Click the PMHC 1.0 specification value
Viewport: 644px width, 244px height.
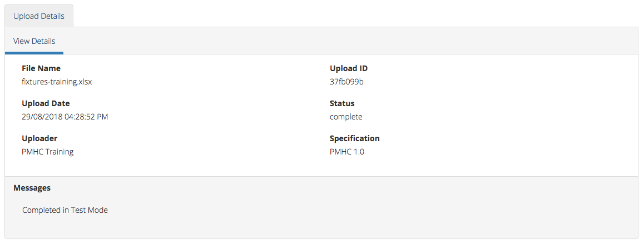(x=347, y=152)
